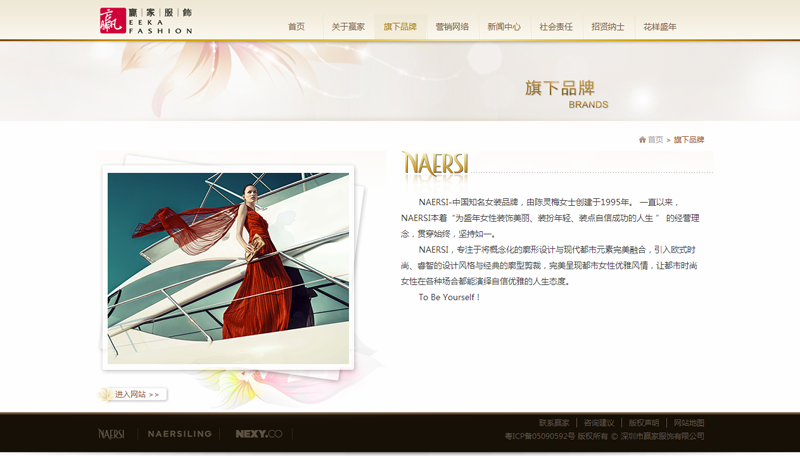Click the 粤ICP备05090592号 registration text

pyautogui.click(x=540, y=436)
